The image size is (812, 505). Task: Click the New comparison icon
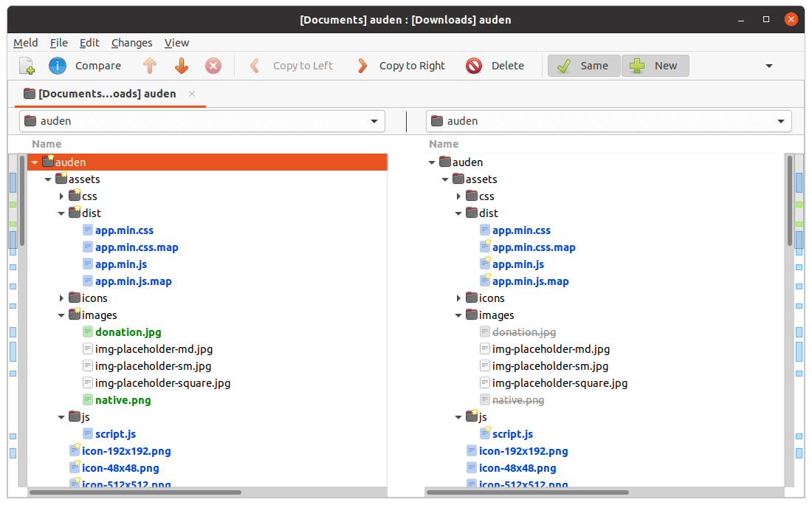[x=27, y=66]
